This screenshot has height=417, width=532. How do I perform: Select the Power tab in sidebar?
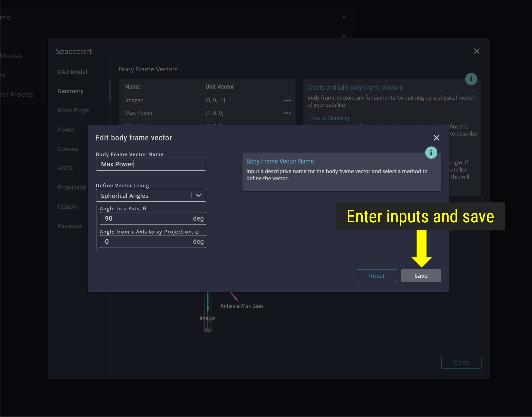point(66,130)
